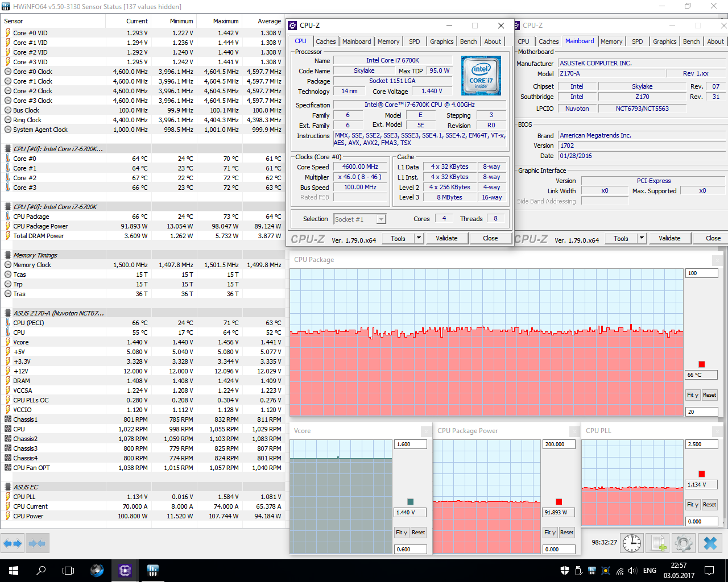This screenshot has height=582, width=728.
Task: Click the globe-shaped app icon in the taskbar
Action: coord(97,571)
